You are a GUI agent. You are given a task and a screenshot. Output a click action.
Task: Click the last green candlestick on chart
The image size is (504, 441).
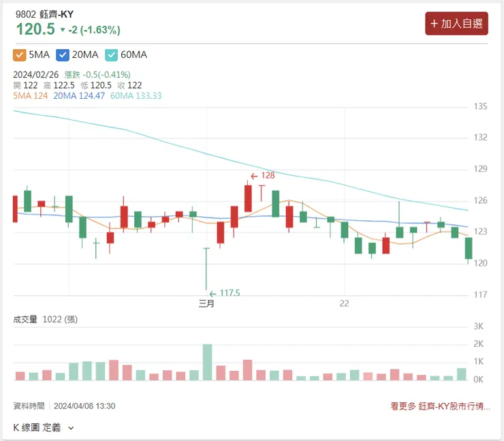(x=469, y=248)
